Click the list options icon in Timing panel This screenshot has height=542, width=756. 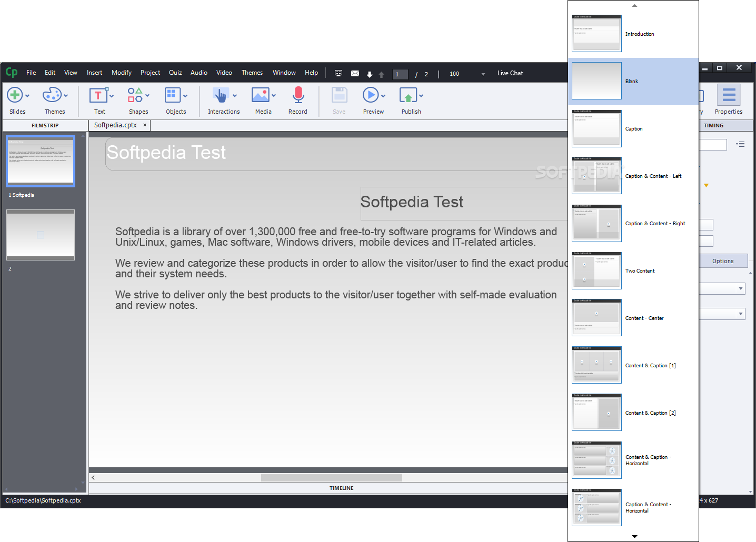741,144
